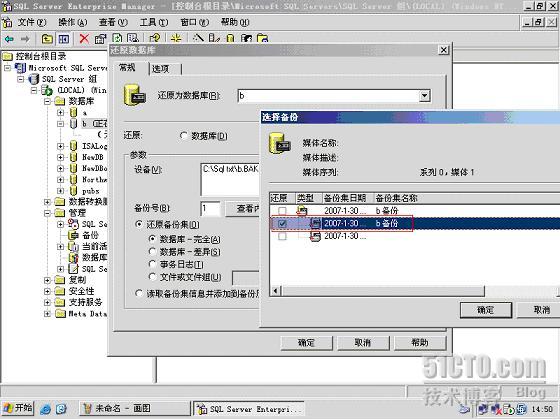This screenshot has height=420, width=560.
Task: Expand the 复制 folder node
Action: coord(48,280)
